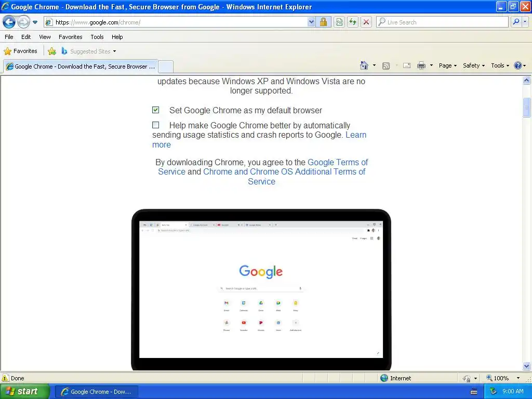Click the RSS feeds icon

(x=386, y=66)
